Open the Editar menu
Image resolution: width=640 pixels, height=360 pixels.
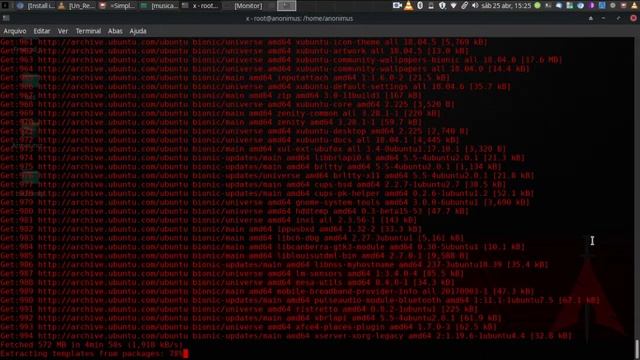pyautogui.click(x=42, y=31)
